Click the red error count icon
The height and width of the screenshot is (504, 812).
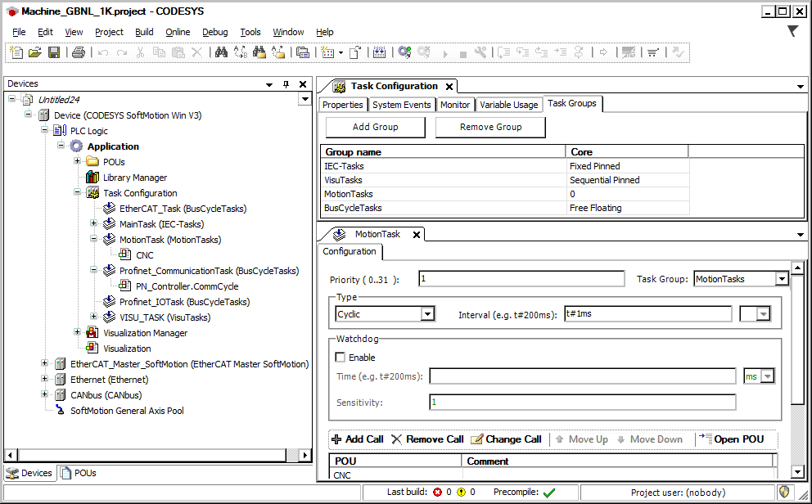[x=438, y=492]
